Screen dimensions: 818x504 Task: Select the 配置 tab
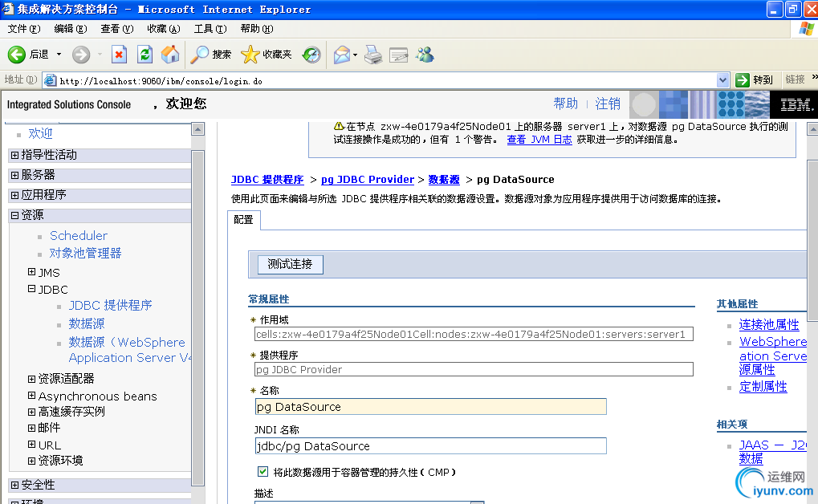click(243, 220)
